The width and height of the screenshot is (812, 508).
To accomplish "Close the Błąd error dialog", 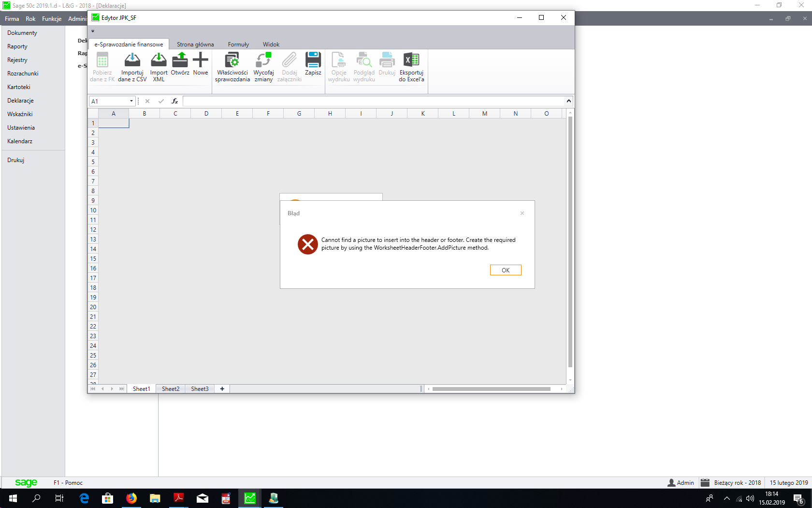I will pyautogui.click(x=522, y=213).
